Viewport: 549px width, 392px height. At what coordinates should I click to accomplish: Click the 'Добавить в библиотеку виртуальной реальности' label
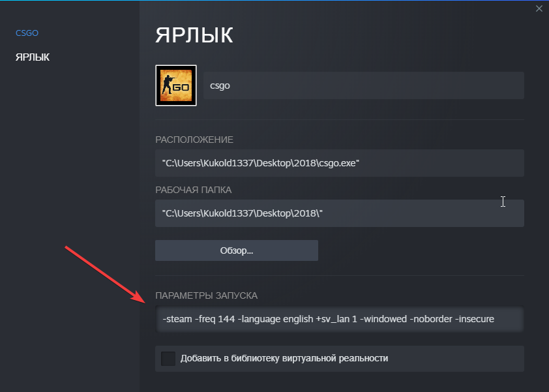284,358
